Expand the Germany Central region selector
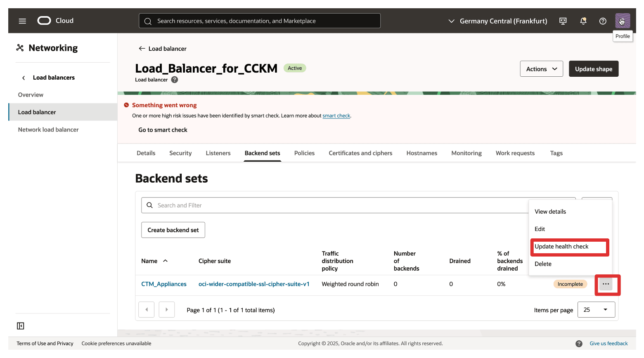644x358 pixels. tap(497, 21)
